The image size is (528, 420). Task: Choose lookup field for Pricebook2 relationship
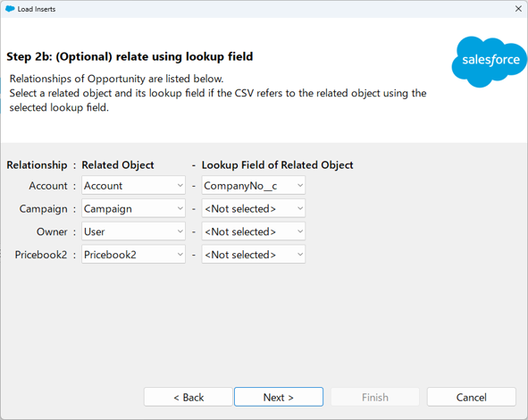pos(253,255)
